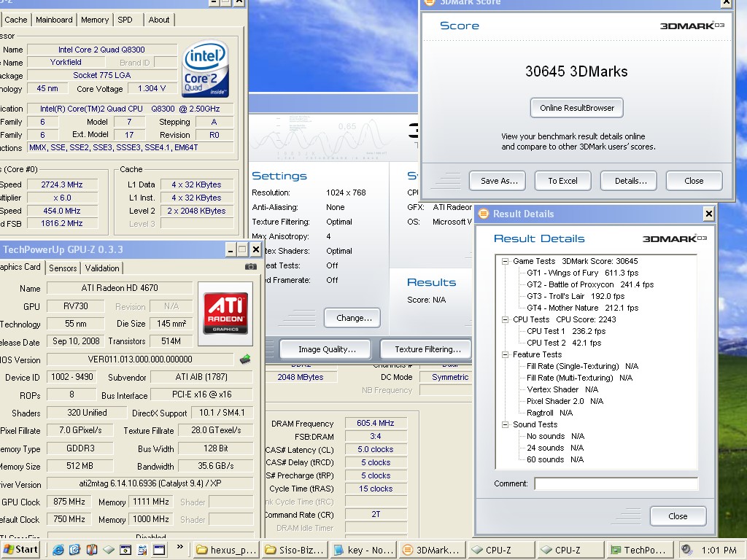The image size is (747, 560).
Task: Click the Intel Core 2 Quad logo
Action: tap(205, 69)
